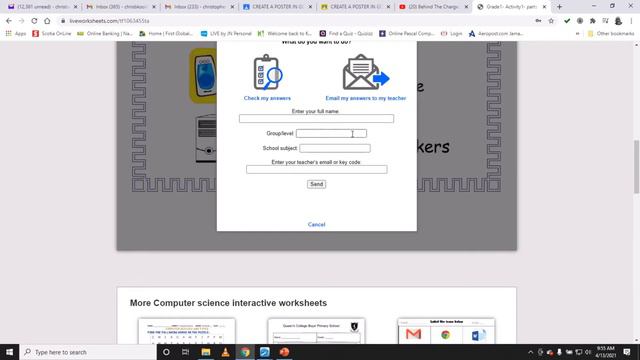Open the Gmail icon worksheet thumbnail

tap(446, 331)
